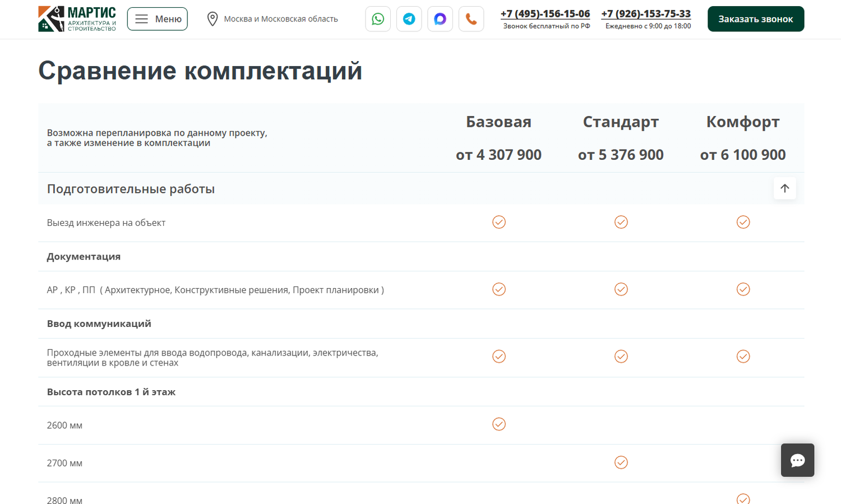Call +7 (495)-156-15-06
Image resolution: width=841 pixels, height=504 pixels.
click(546, 13)
